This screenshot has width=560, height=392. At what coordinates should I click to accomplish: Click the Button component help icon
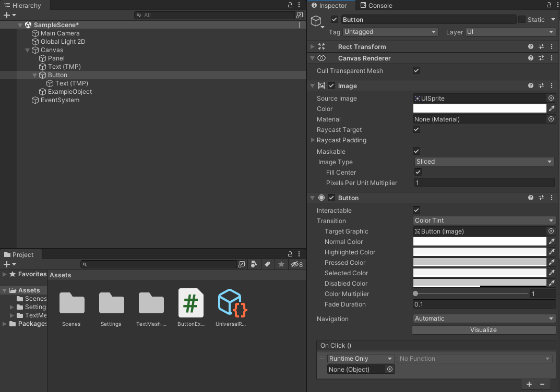pyautogui.click(x=531, y=198)
